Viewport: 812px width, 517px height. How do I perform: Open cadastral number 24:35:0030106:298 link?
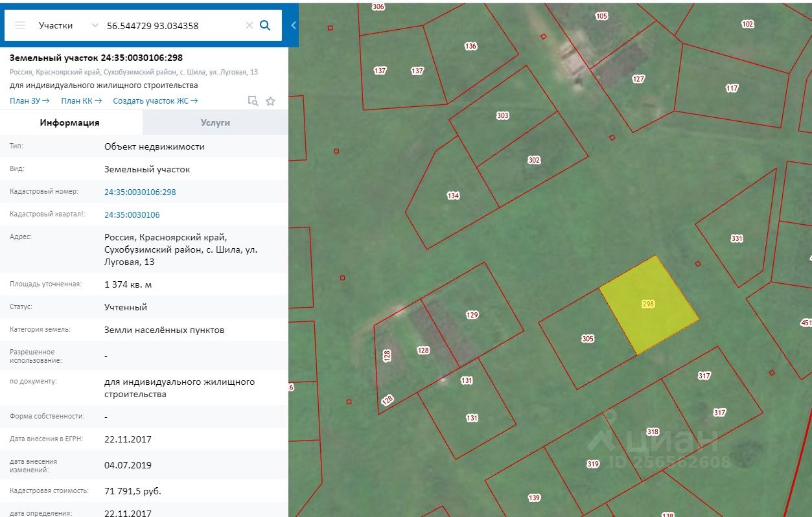[140, 192]
